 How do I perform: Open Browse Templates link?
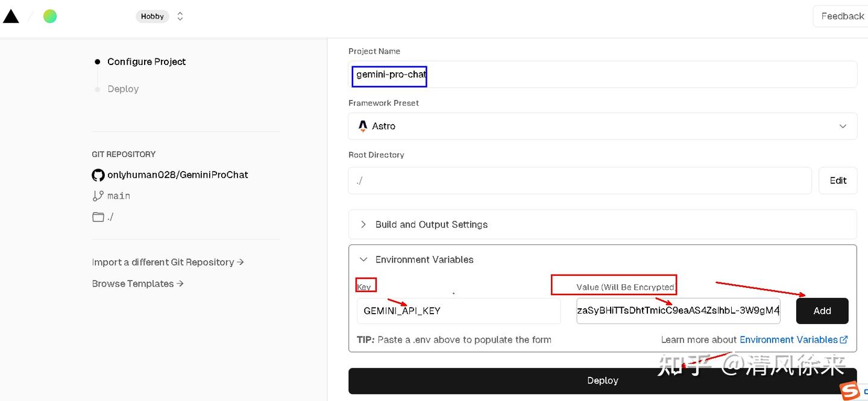coord(137,283)
